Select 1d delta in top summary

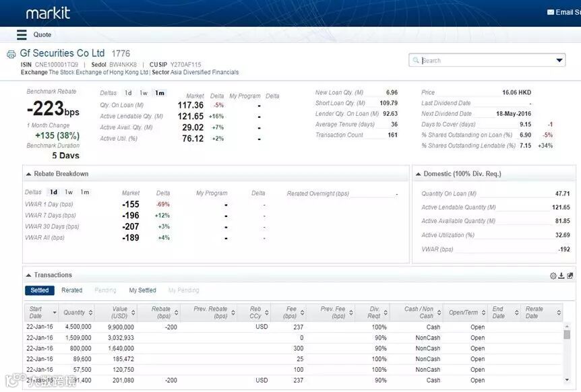(x=128, y=93)
